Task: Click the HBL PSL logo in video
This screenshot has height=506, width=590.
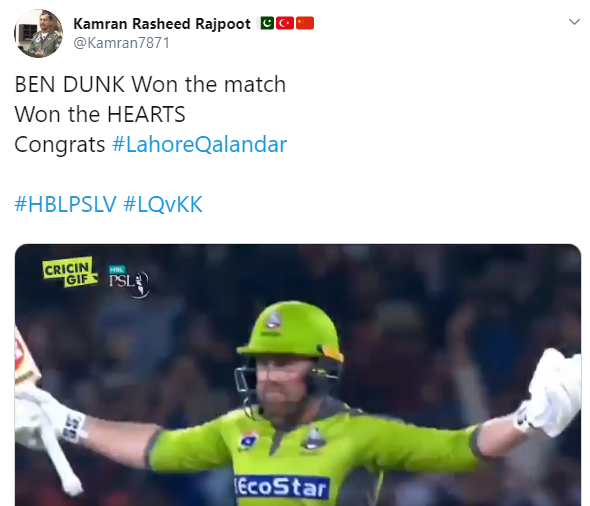Action: tap(128, 281)
